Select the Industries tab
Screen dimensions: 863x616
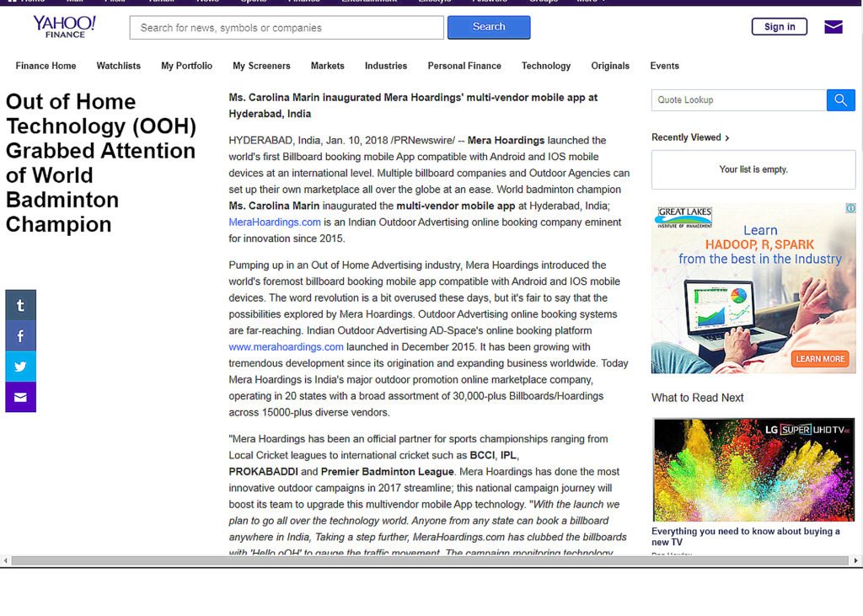[386, 66]
